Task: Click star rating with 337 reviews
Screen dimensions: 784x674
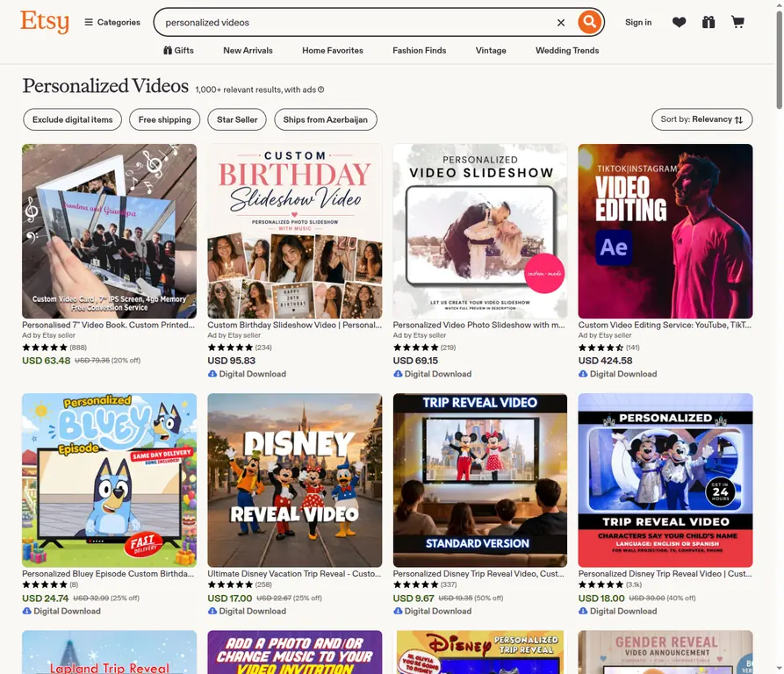Action: click(x=425, y=584)
